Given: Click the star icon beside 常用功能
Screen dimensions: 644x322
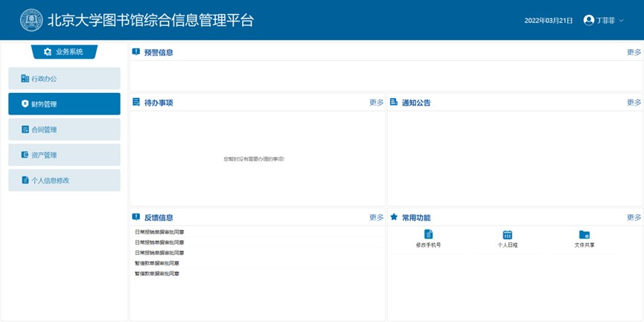Looking at the screenshot, I should point(394,217).
